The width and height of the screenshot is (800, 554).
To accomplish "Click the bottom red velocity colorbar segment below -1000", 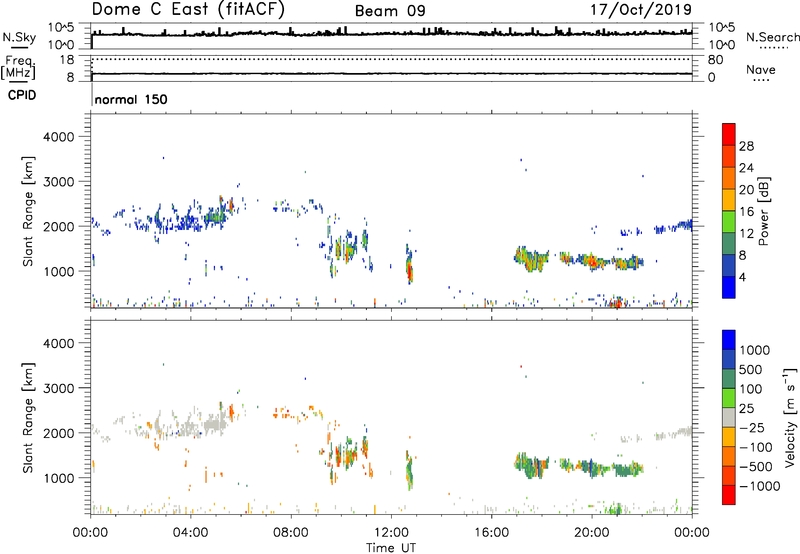I will pyautogui.click(x=729, y=495).
